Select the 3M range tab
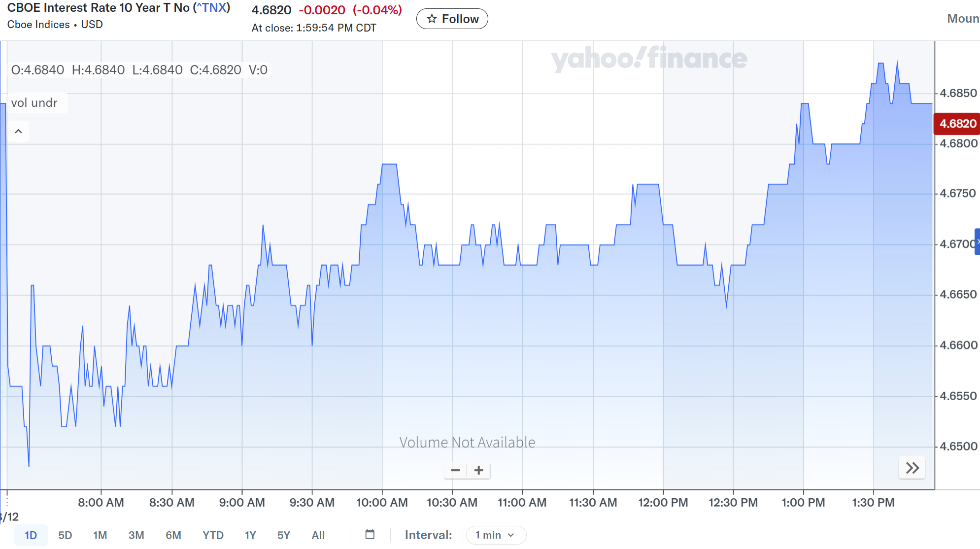980x549 pixels. [x=136, y=535]
